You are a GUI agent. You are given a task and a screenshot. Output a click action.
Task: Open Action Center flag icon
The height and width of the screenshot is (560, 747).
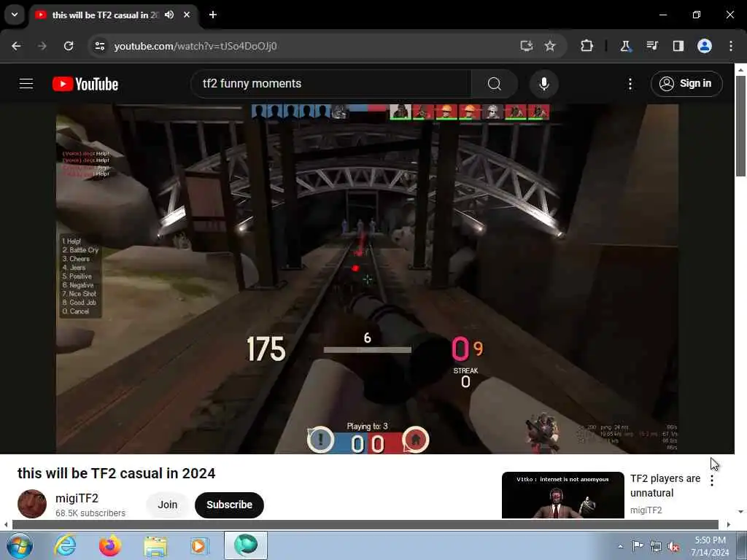pos(638,545)
